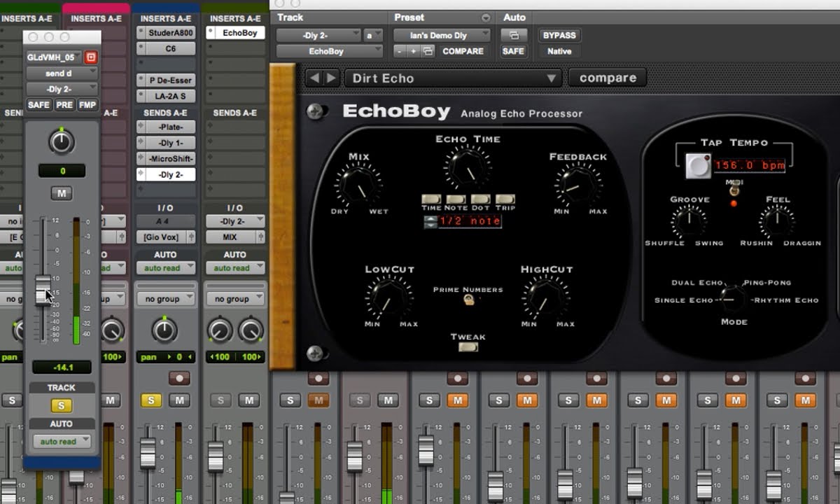The height and width of the screenshot is (504, 840).
Task: Open the -Dly 2- destination dropdown in send window
Action: pyautogui.click(x=62, y=89)
